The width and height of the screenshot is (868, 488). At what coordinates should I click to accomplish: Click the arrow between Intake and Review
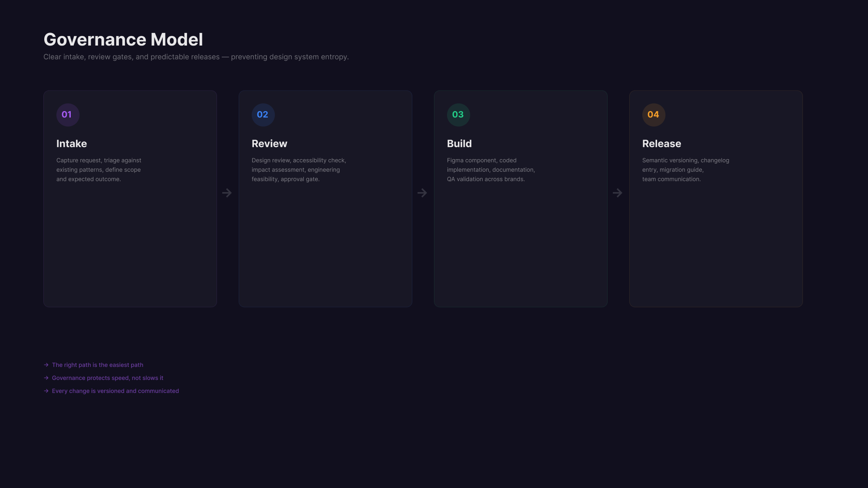(x=227, y=193)
